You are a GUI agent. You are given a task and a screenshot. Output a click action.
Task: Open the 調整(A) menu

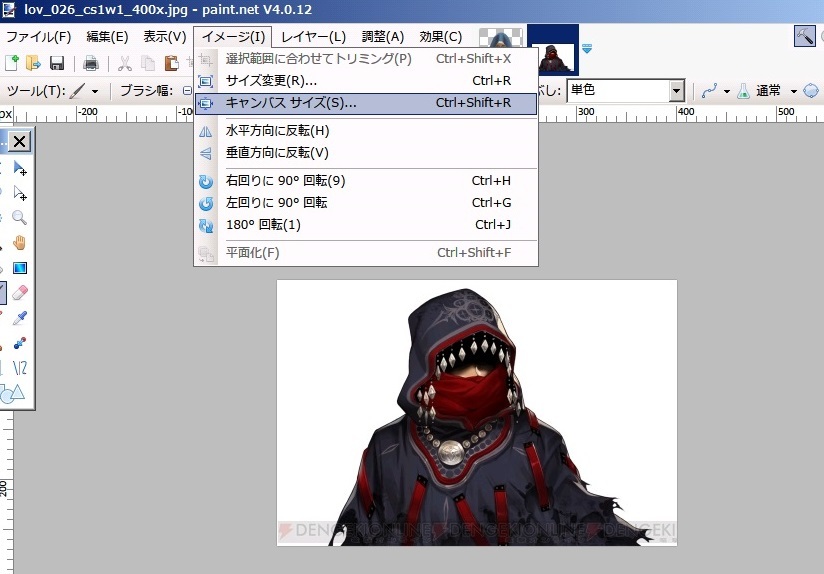pyautogui.click(x=383, y=37)
